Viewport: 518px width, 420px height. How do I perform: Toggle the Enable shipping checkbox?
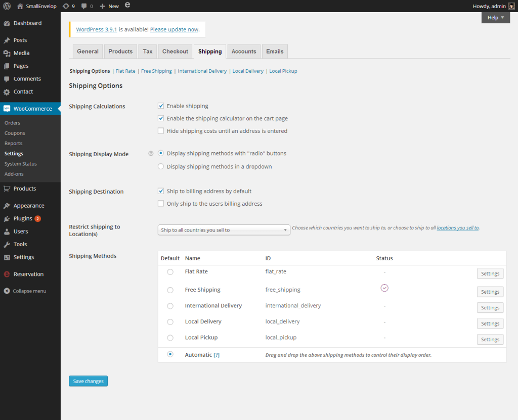(161, 106)
